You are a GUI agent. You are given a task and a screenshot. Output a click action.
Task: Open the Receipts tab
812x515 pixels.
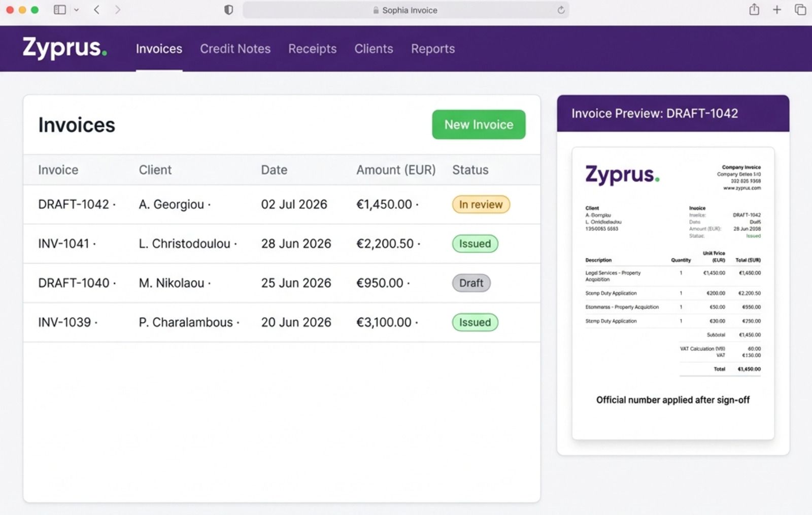312,49
